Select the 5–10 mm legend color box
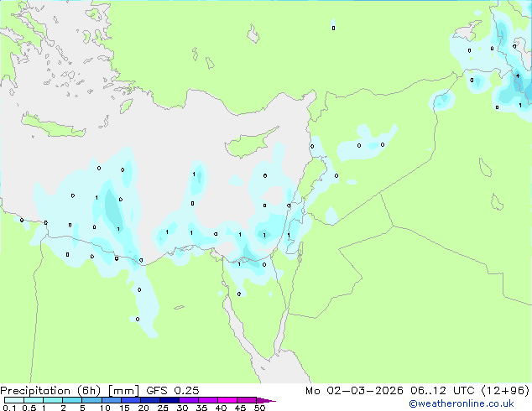This screenshot has height=411, width=532. pos(91,400)
